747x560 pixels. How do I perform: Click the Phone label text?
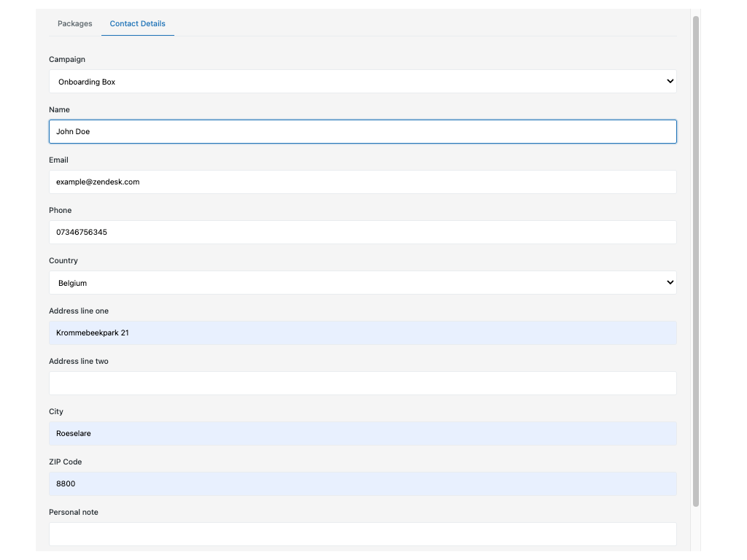point(61,210)
